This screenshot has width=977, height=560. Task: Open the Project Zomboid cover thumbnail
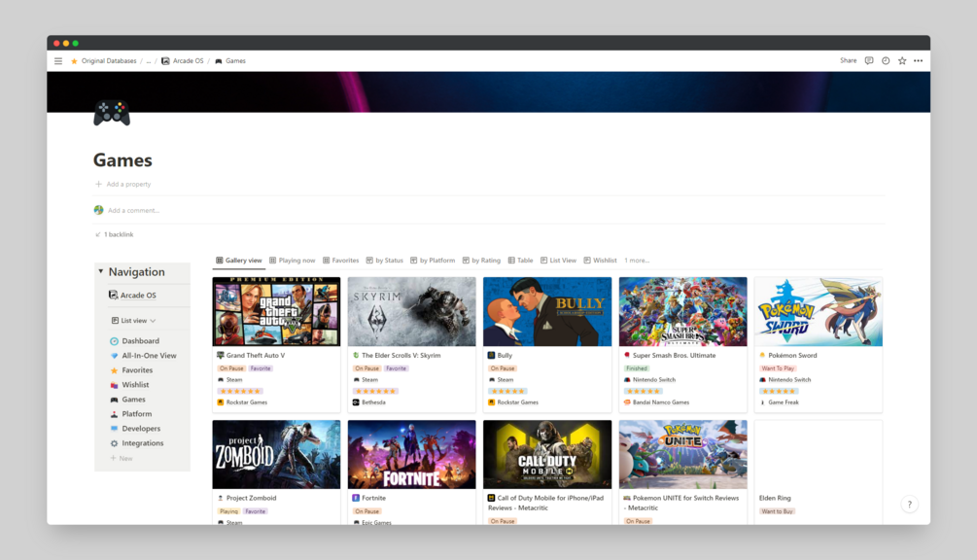tap(276, 455)
